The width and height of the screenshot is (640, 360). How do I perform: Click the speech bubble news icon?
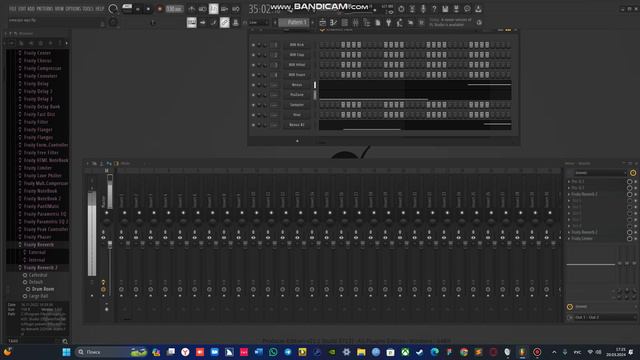(467, 9)
